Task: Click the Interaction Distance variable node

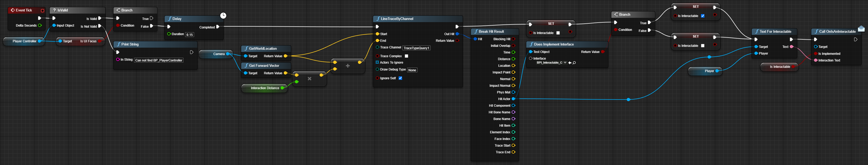Action: click(x=265, y=88)
